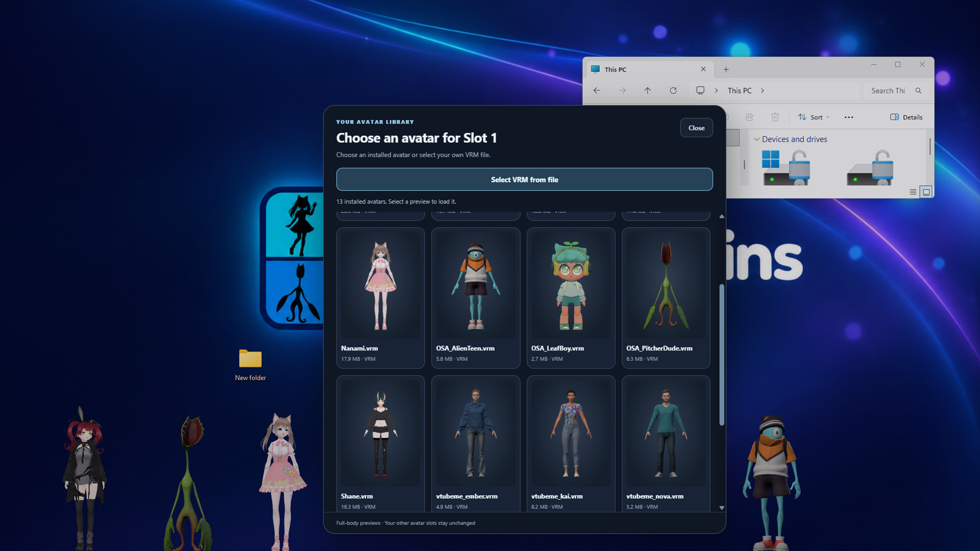980x551 pixels.
Task: Close the This PC tab
Action: click(703, 69)
